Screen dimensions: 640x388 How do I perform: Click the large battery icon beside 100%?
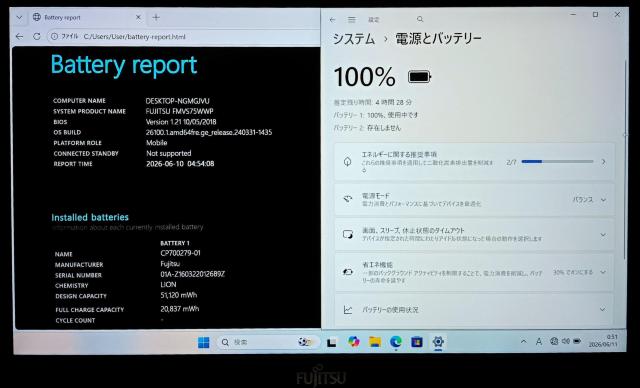pyautogui.click(x=420, y=77)
